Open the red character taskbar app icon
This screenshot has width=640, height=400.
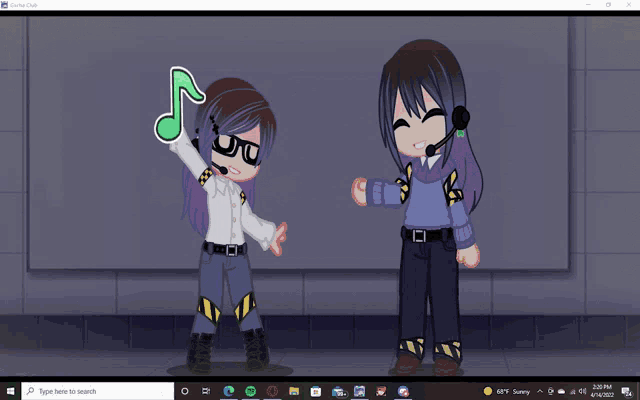coord(381,391)
